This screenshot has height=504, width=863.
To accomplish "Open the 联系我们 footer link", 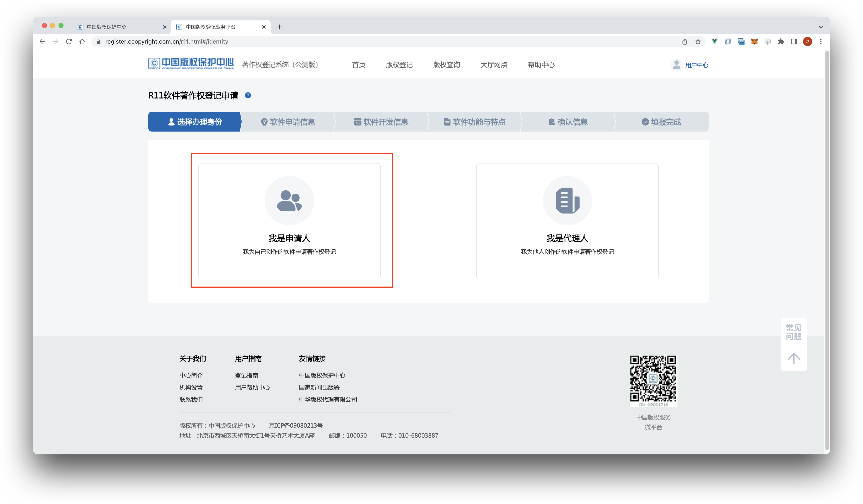I will click(191, 399).
